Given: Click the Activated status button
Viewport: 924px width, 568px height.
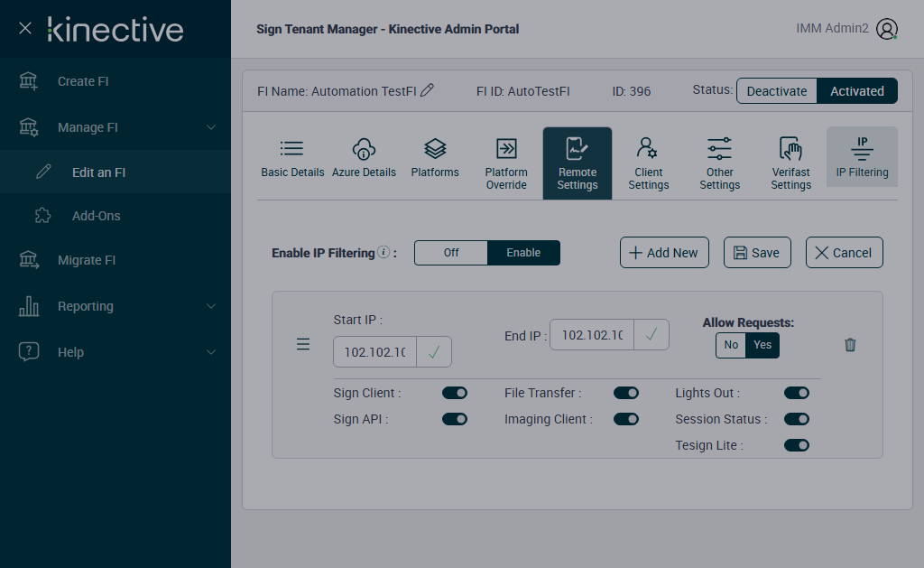Looking at the screenshot, I should pyautogui.click(x=857, y=91).
